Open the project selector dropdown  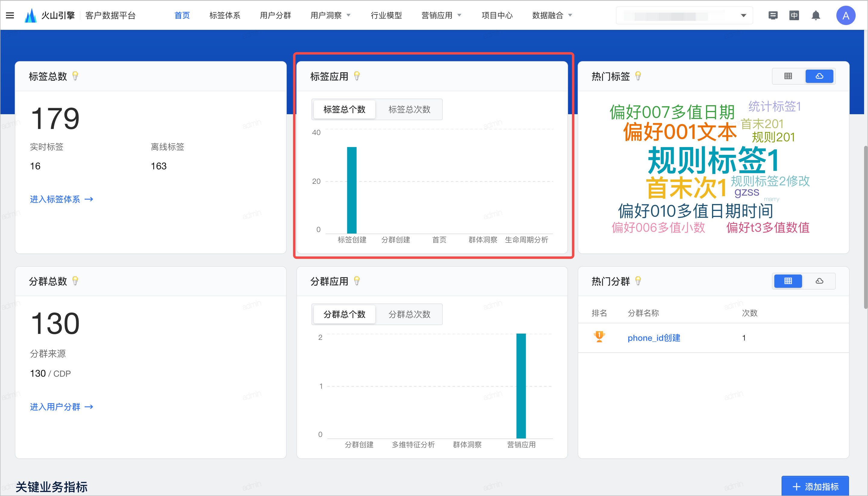click(684, 15)
